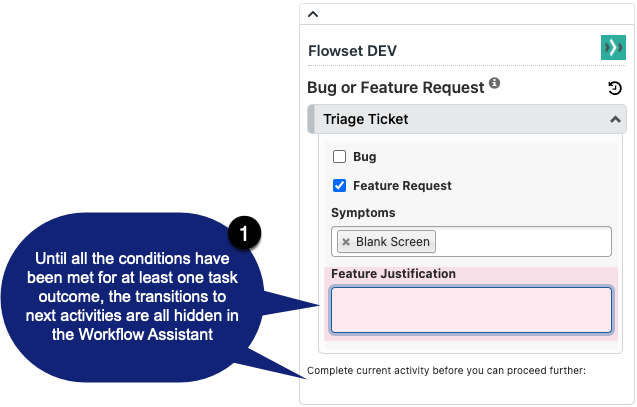Click the Triage Ticket header bar

point(467,119)
